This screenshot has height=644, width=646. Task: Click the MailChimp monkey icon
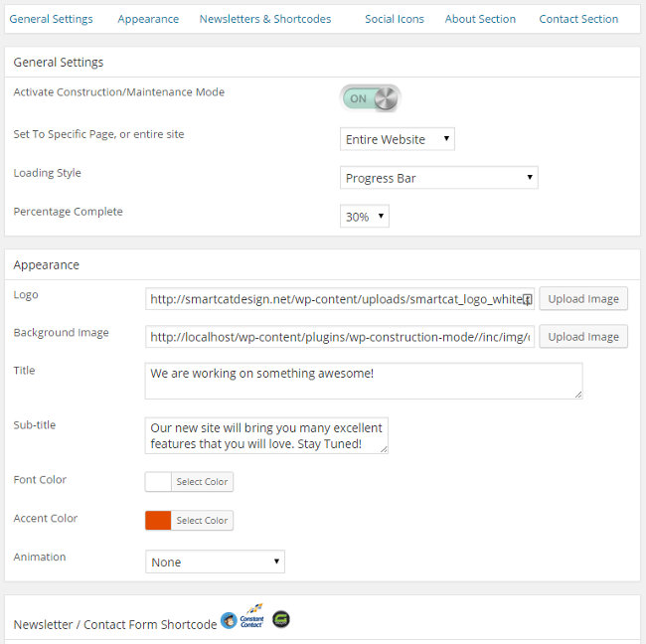[x=229, y=620]
